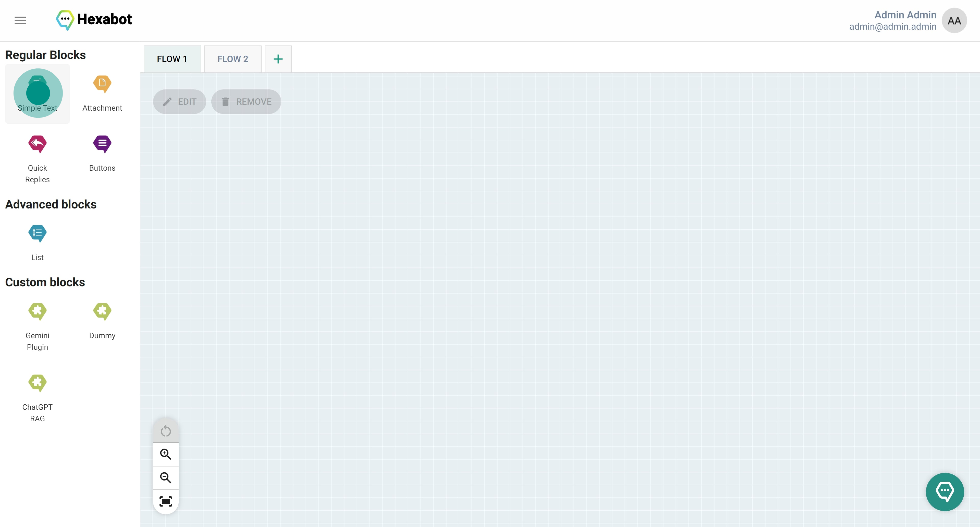Viewport: 980px width, 527px height.
Task: Open the hamburger navigation menu
Action: click(x=20, y=20)
